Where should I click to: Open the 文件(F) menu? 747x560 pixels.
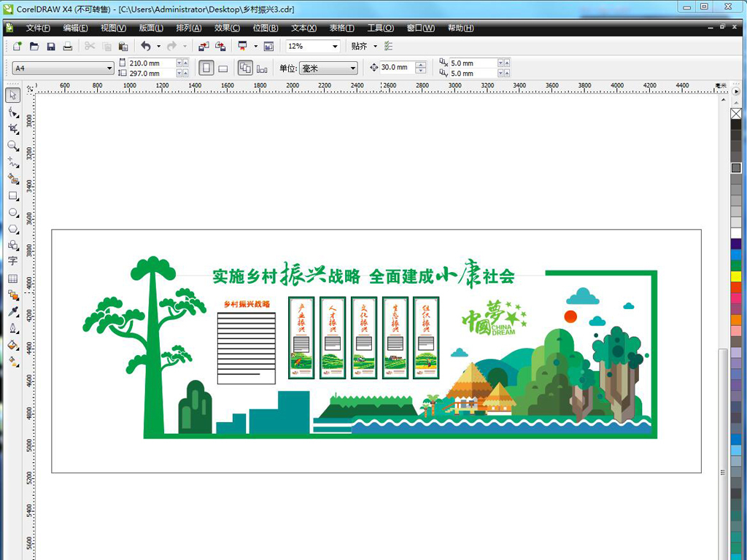[x=38, y=28]
